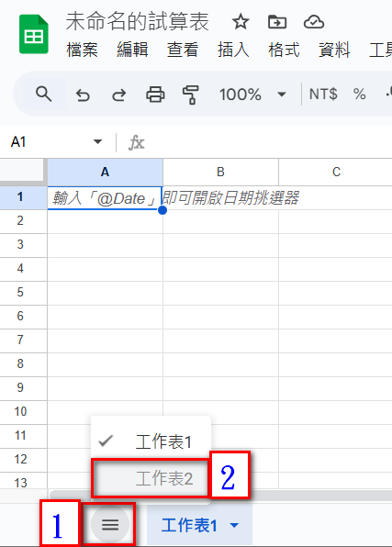Activate the paint format tool

(191, 95)
